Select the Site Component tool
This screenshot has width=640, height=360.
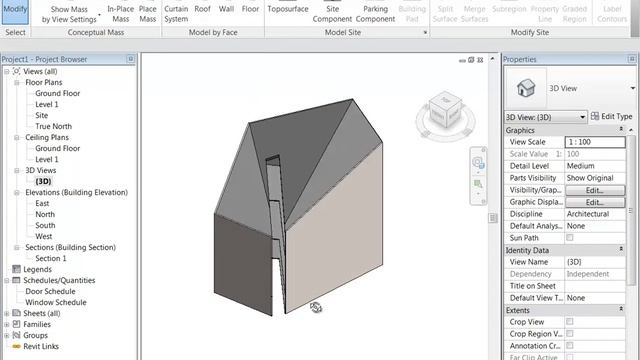332,14
